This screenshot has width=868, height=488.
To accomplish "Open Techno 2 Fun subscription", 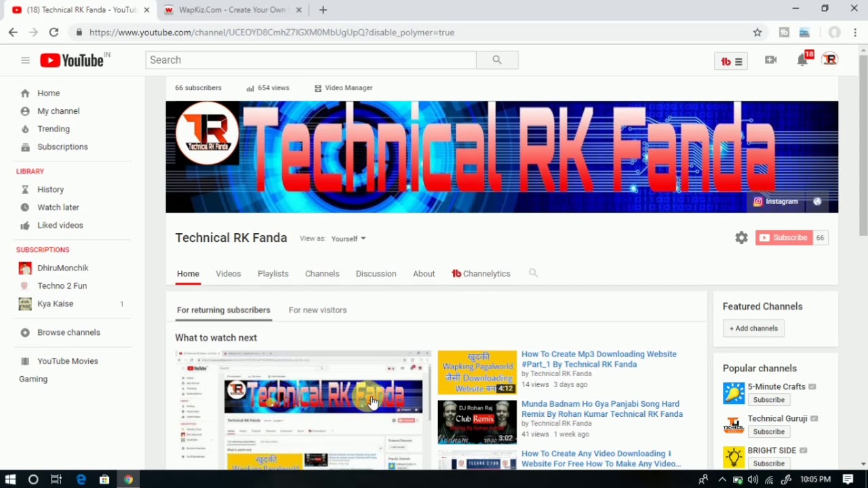I will coord(62,286).
